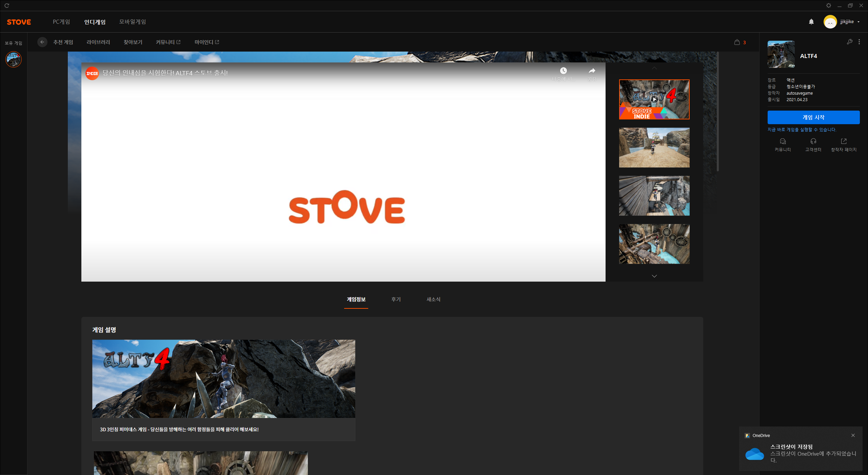Click the video share arrow icon
Viewport: 868px width, 475px height.
point(592,71)
